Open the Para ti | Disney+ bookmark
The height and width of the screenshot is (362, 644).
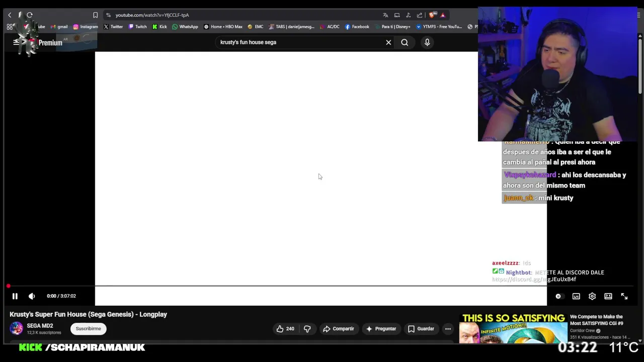392,27
